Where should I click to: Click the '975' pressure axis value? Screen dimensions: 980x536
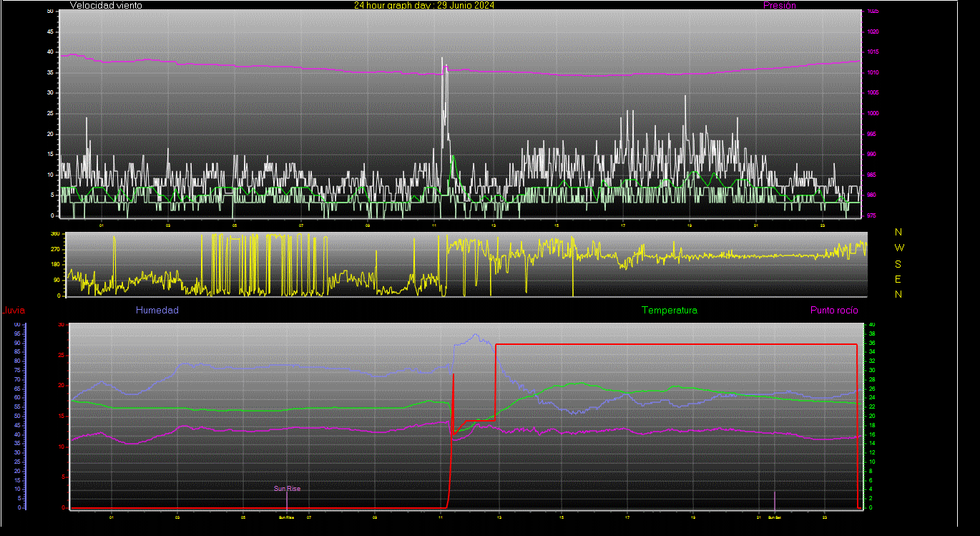tap(871, 215)
